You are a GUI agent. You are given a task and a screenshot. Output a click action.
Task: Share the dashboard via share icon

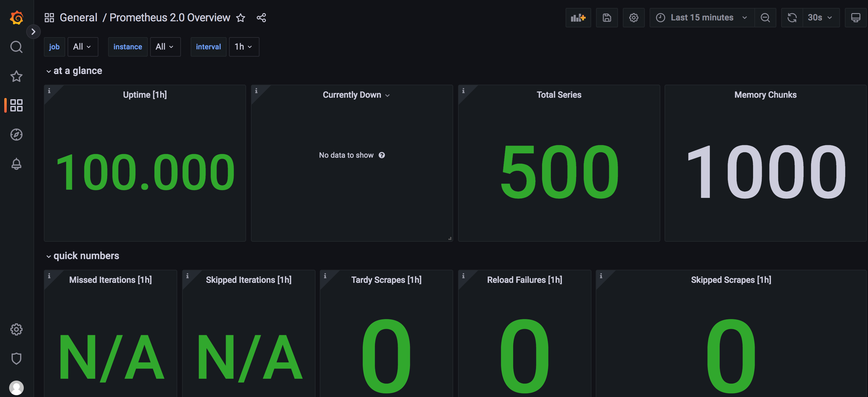262,18
